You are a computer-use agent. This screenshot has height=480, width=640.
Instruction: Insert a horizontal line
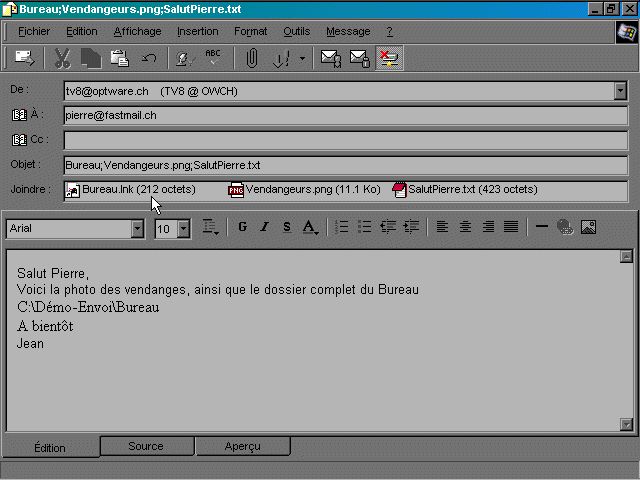[542, 227]
